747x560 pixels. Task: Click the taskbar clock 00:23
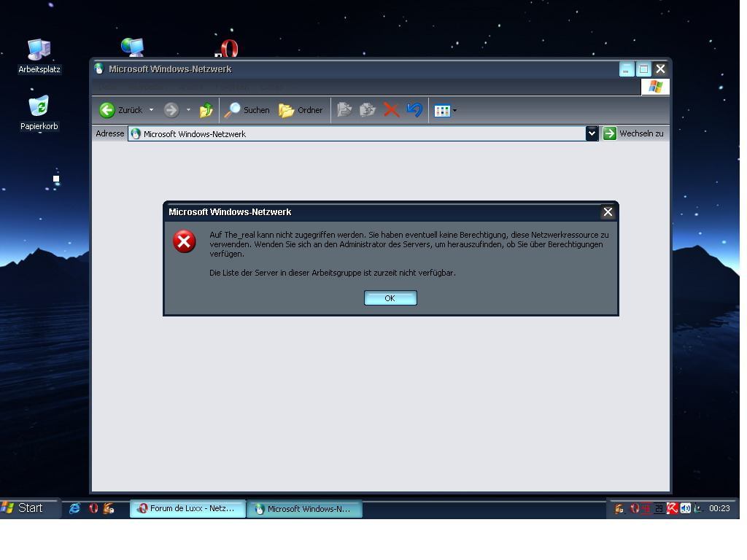719,508
